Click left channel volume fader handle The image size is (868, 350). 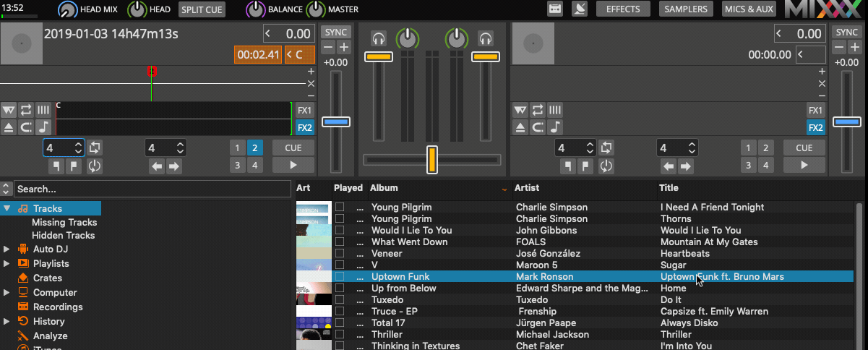tap(378, 56)
